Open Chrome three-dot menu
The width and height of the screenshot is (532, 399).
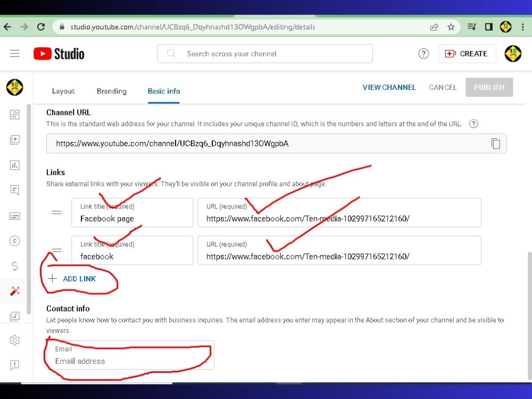click(x=522, y=27)
